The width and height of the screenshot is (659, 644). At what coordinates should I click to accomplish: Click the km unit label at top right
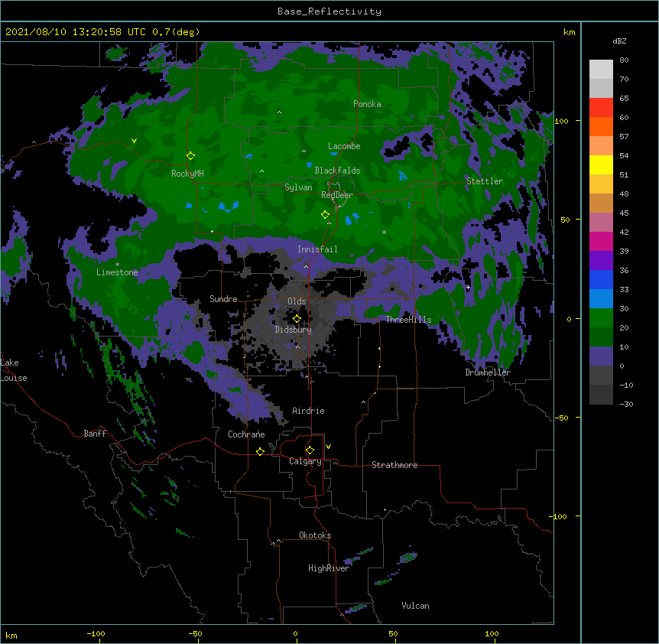569,32
